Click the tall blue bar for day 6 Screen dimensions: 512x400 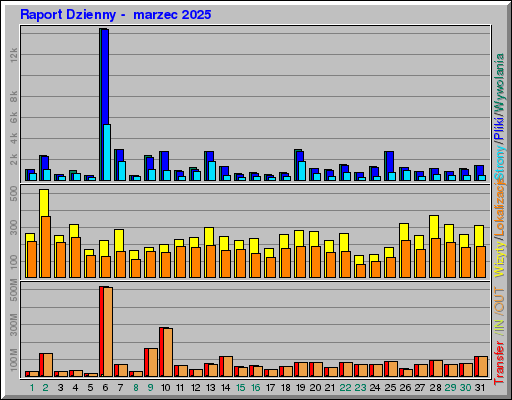tap(105, 77)
